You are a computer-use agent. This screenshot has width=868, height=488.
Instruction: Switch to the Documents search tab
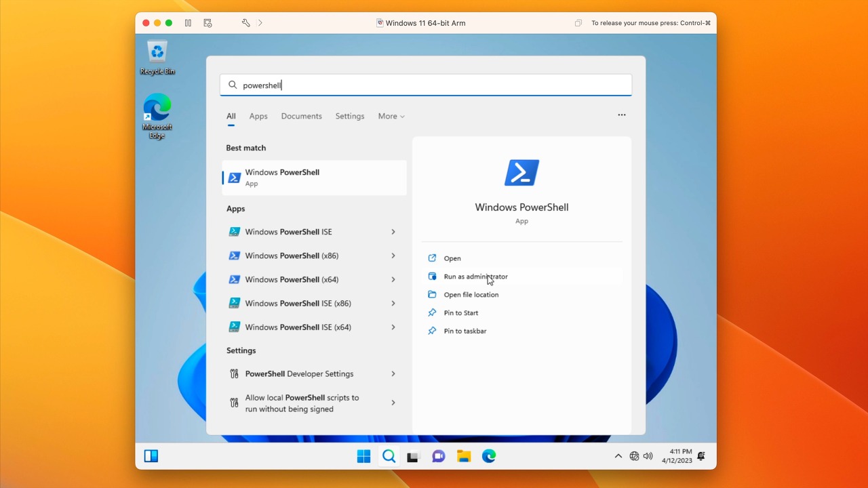click(x=301, y=117)
